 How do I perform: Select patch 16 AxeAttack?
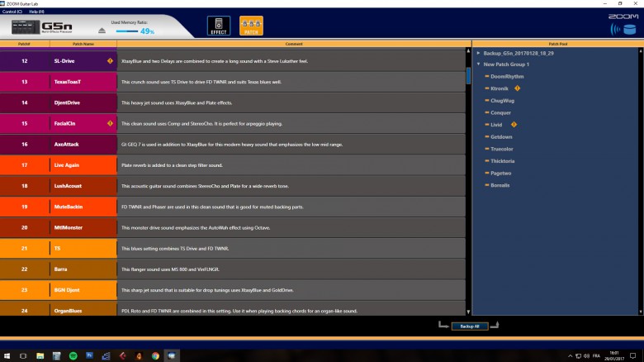[59, 145]
